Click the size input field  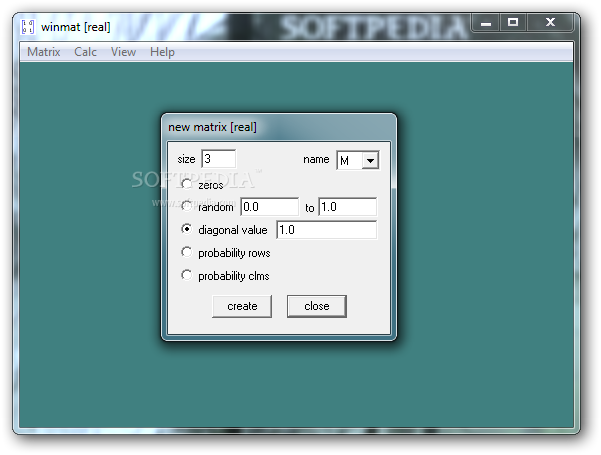click(x=218, y=159)
